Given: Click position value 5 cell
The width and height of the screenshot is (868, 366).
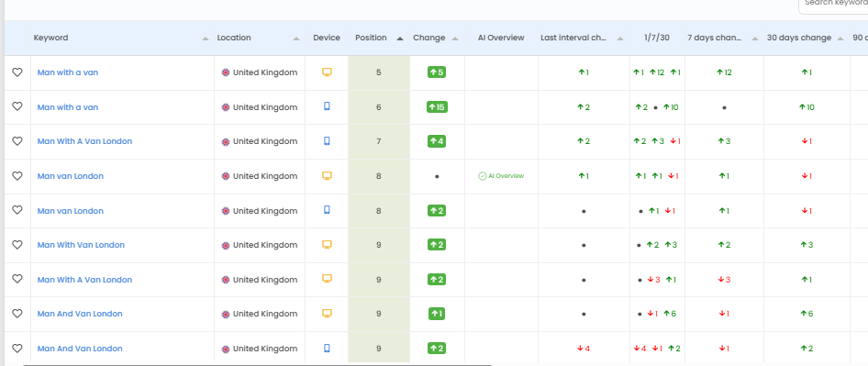Looking at the screenshot, I should [379, 72].
